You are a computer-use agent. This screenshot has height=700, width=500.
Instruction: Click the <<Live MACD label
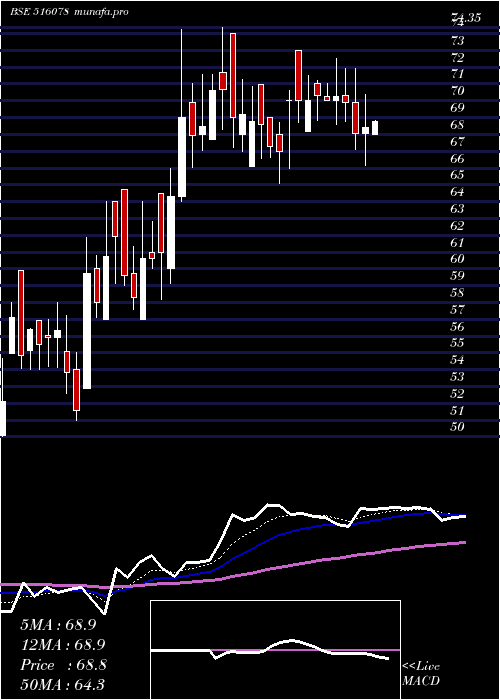[421, 674]
